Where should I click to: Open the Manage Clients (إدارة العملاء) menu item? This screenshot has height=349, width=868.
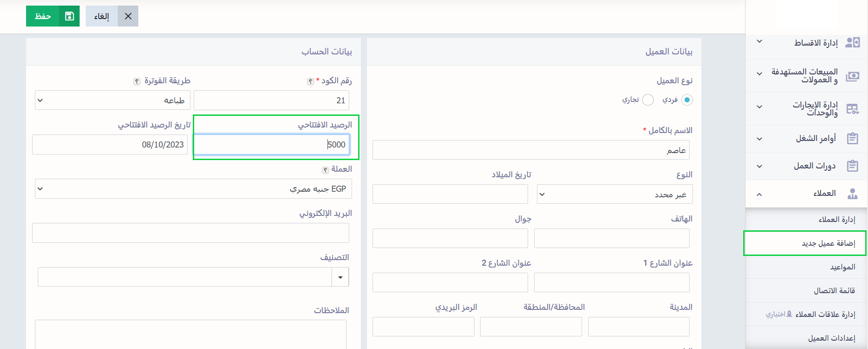tap(836, 220)
